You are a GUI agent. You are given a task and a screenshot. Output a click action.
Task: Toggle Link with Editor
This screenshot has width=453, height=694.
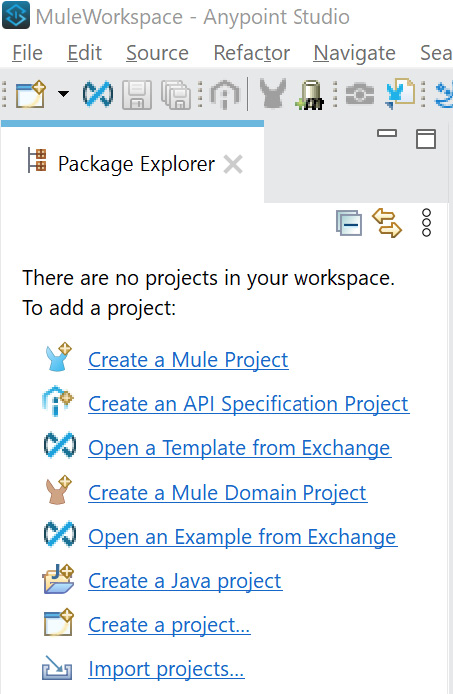coord(387,223)
